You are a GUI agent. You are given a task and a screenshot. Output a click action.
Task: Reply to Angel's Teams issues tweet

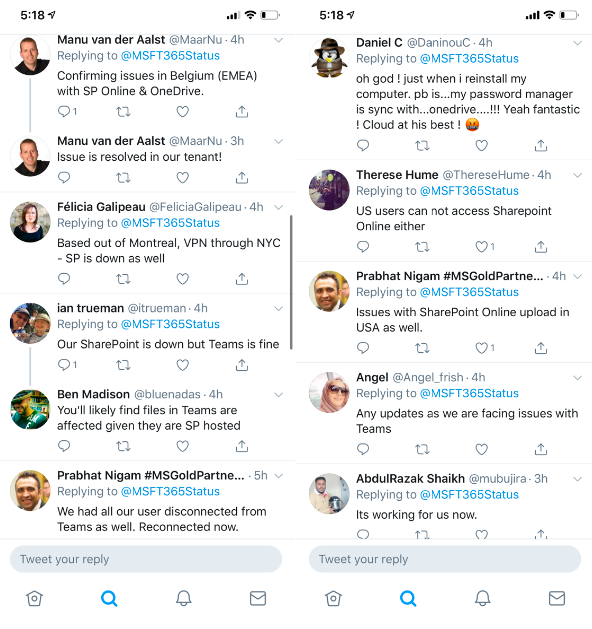363,449
